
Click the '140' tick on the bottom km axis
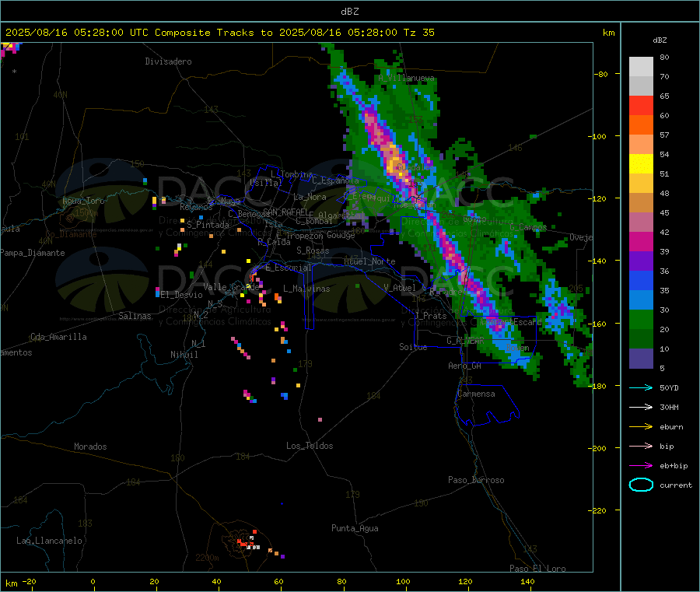(x=527, y=581)
